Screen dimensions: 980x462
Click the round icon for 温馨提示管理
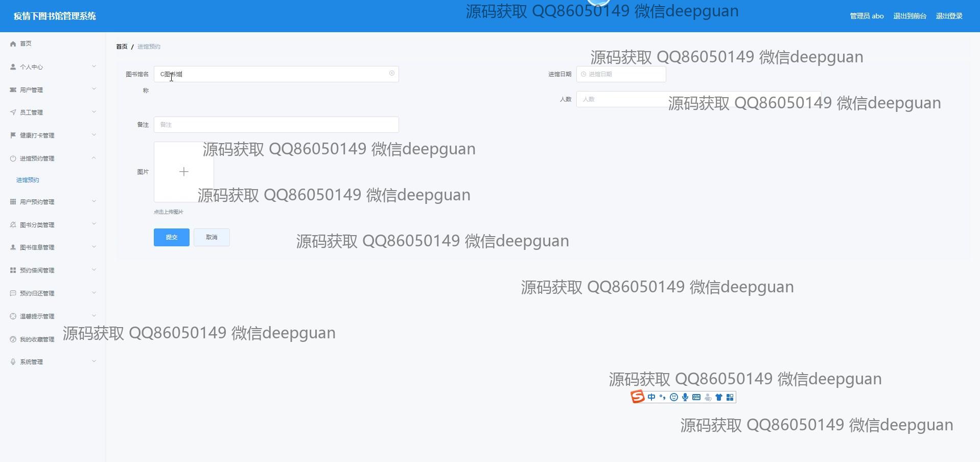(x=13, y=316)
